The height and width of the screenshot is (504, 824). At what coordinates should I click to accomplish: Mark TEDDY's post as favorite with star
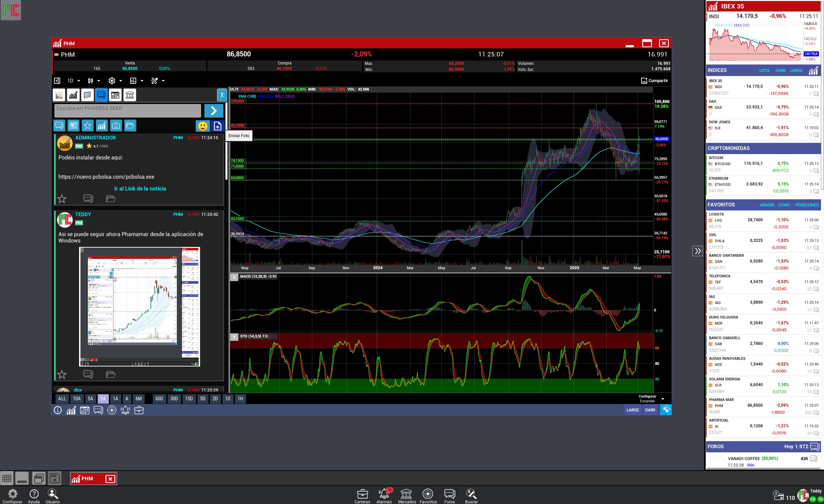tap(62, 374)
